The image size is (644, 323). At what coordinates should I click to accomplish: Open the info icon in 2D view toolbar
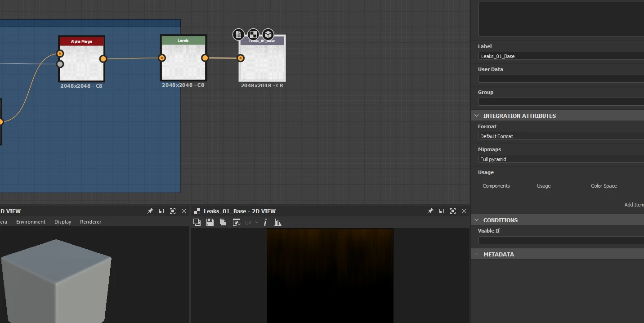coord(265,222)
